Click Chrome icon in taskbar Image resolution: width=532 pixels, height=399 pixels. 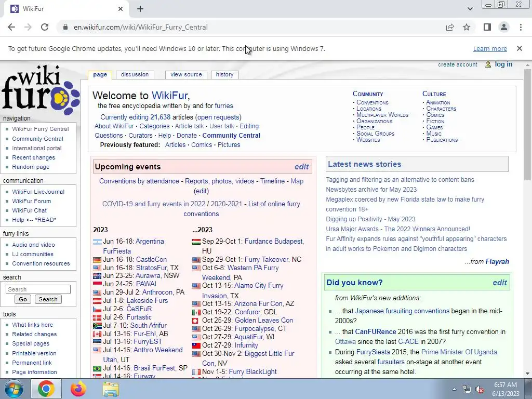pos(46,389)
